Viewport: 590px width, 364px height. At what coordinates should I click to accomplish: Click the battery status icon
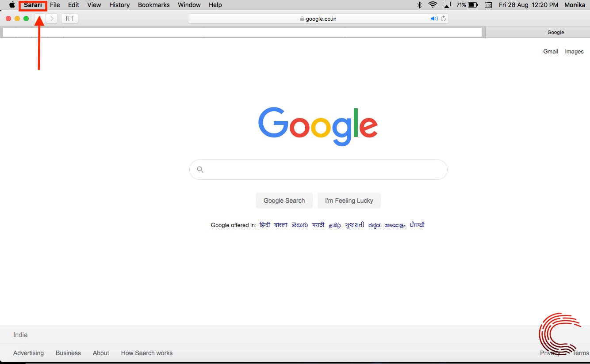473,5
